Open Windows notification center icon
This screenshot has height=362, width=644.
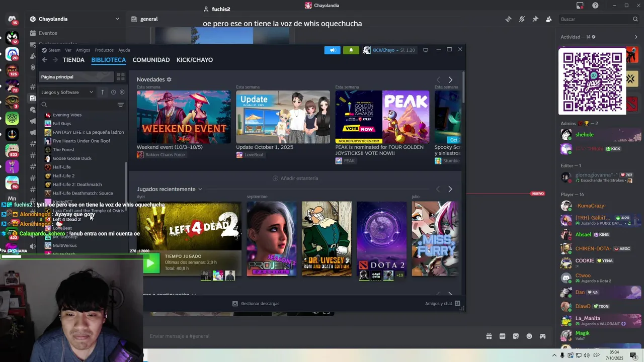pyautogui.click(x=633, y=355)
